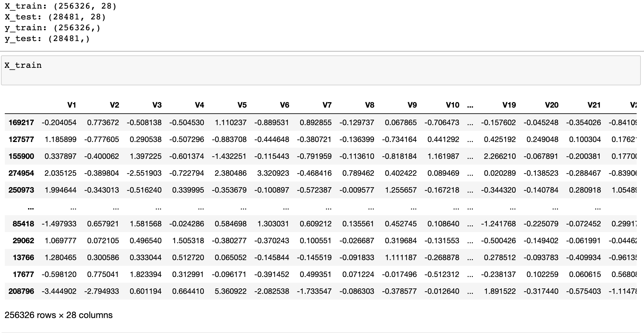Select row index 169217
644x333 pixels.
coord(21,122)
